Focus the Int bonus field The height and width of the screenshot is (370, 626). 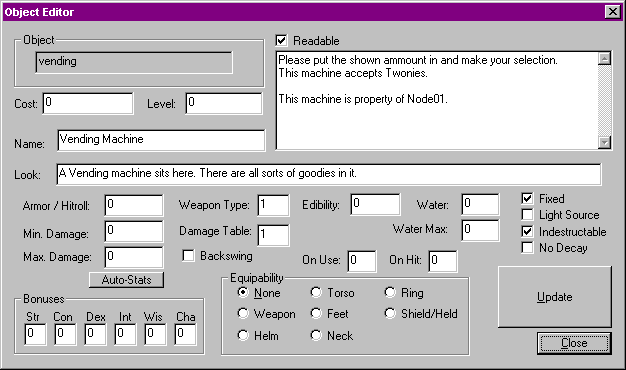[x=125, y=334]
